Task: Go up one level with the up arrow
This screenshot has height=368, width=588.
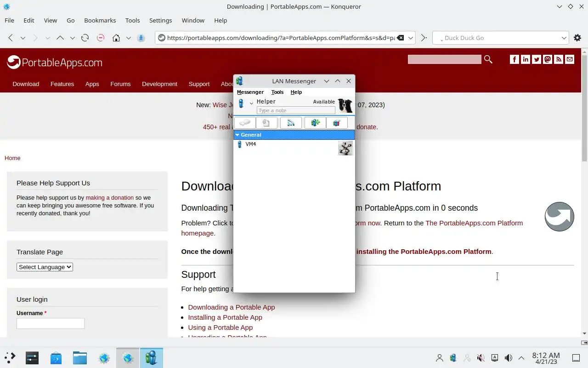Action: pos(60,38)
